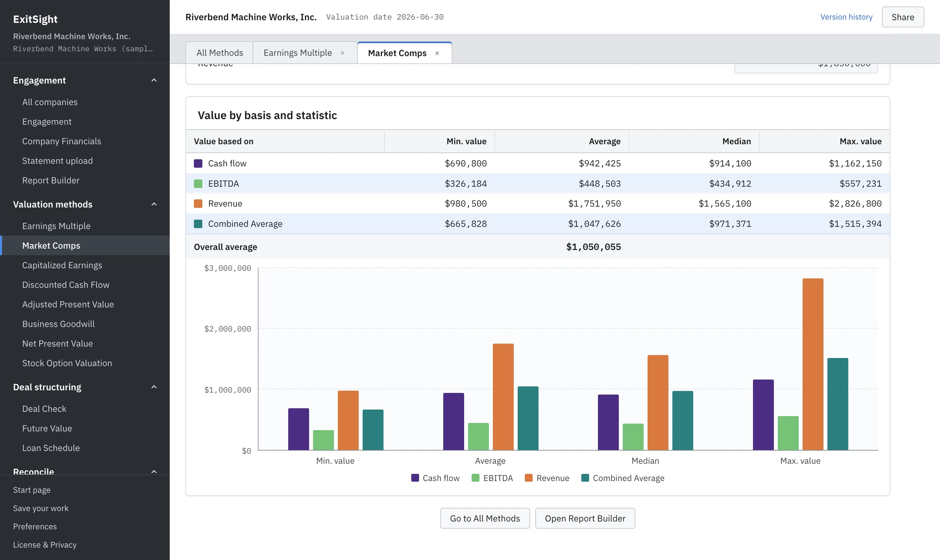Collapse the Engagement sidebar section

click(154, 80)
